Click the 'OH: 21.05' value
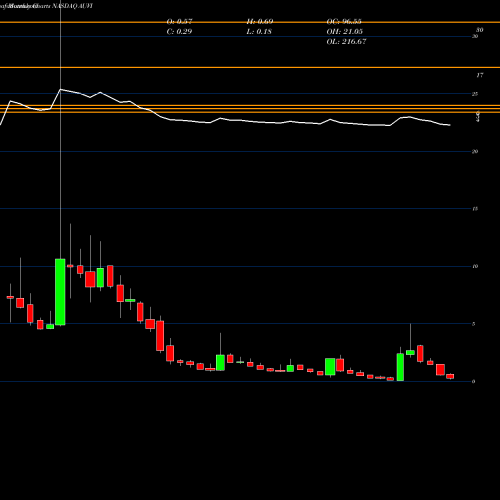 pos(345,32)
